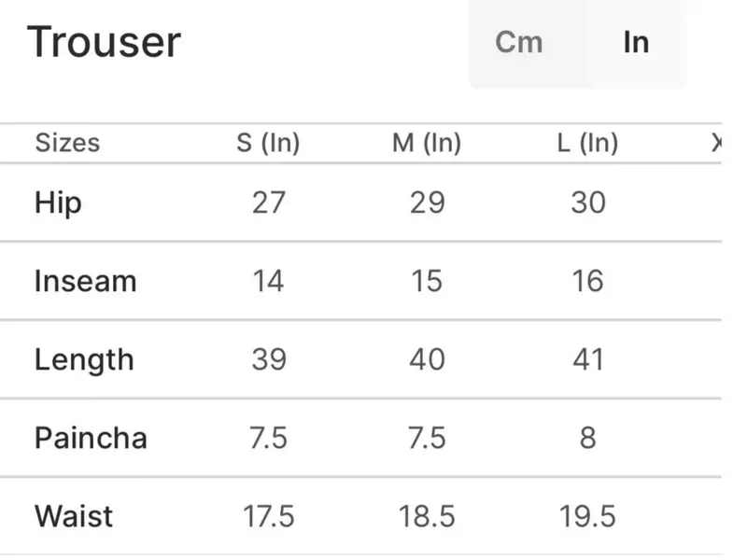Select the In unit toggle
Viewport: 747px width, 560px height.
click(x=635, y=43)
